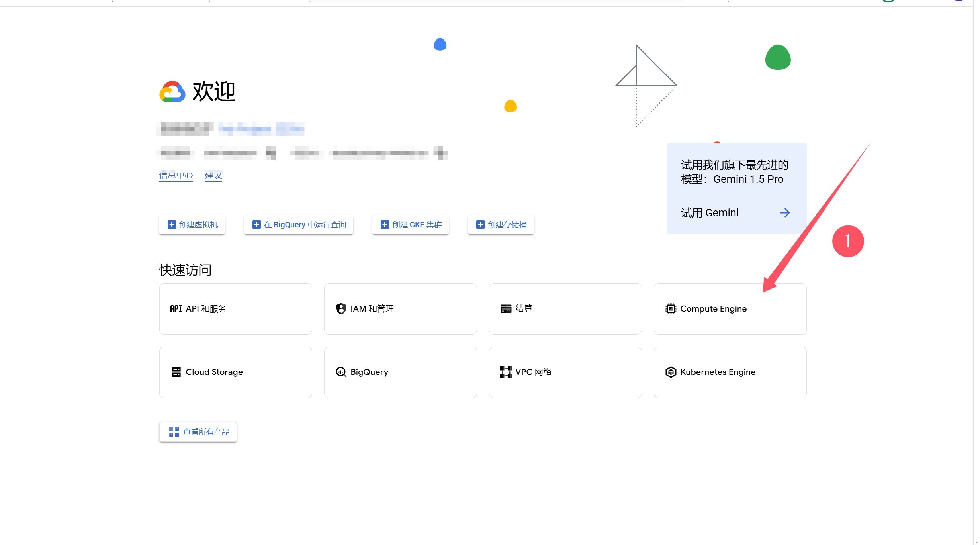
Task: Open the 信息中心 tab link
Action: [x=176, y=176]
